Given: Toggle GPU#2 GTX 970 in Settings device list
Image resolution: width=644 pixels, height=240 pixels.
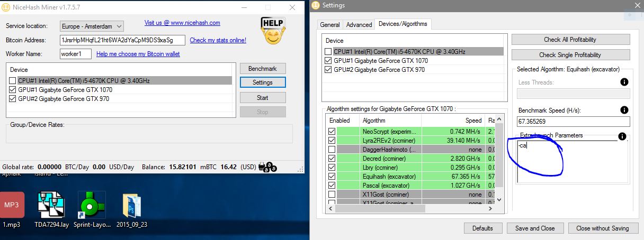Looking at the screenshot, I should 328,69.
